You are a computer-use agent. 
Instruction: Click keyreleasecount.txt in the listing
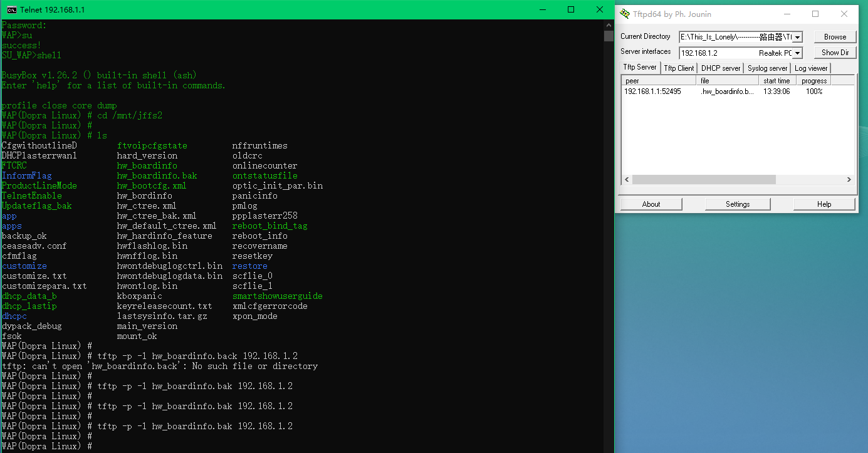(x=164, y=306)
